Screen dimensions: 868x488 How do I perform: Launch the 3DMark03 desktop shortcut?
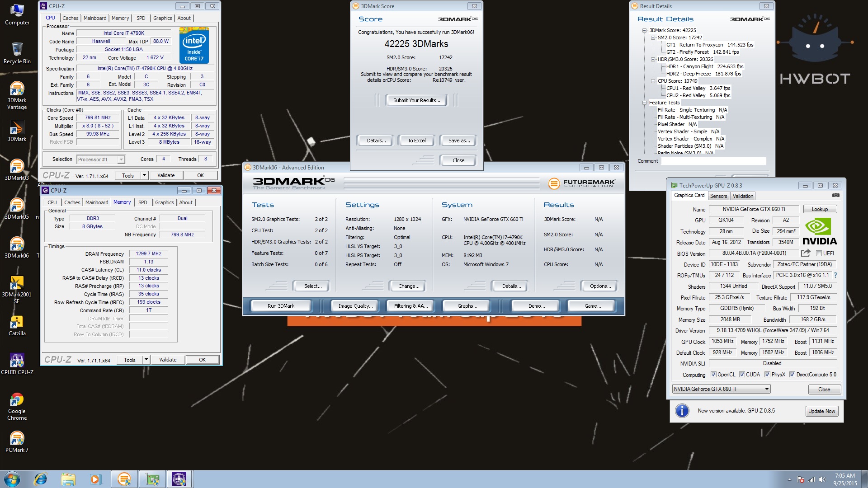[17, 170]
